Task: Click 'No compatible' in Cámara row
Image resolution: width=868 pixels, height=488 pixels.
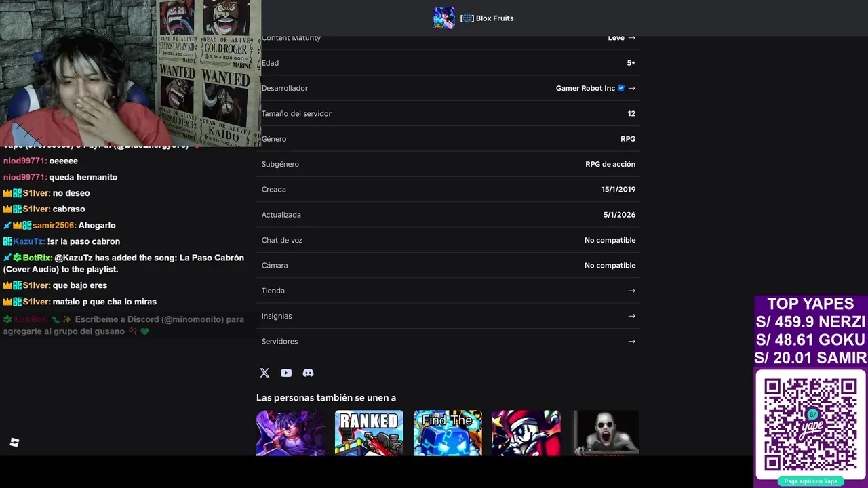Action: coord(610,266)
